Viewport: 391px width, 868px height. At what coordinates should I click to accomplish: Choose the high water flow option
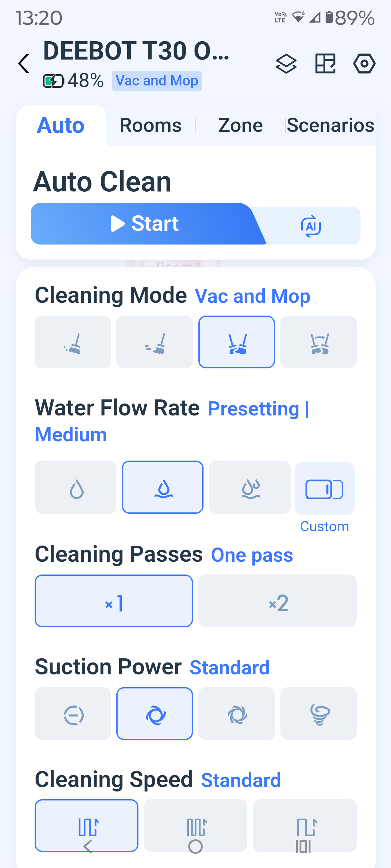point(250,487)
